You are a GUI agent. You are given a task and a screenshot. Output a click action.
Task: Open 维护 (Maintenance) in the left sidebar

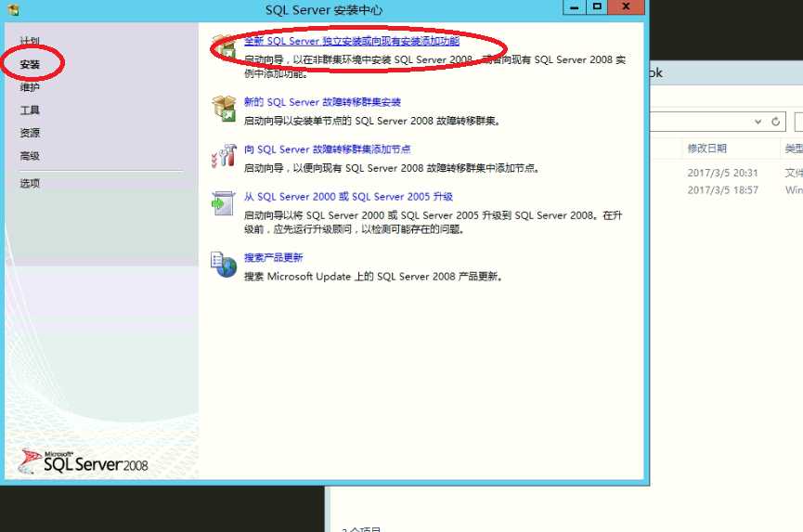[x=30, y=87]
